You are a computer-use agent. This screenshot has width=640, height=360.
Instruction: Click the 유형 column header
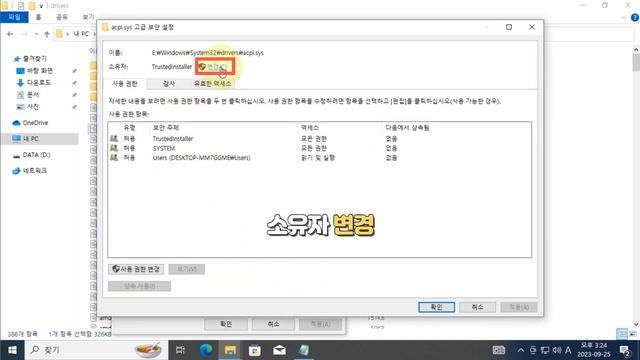[129, 128]
